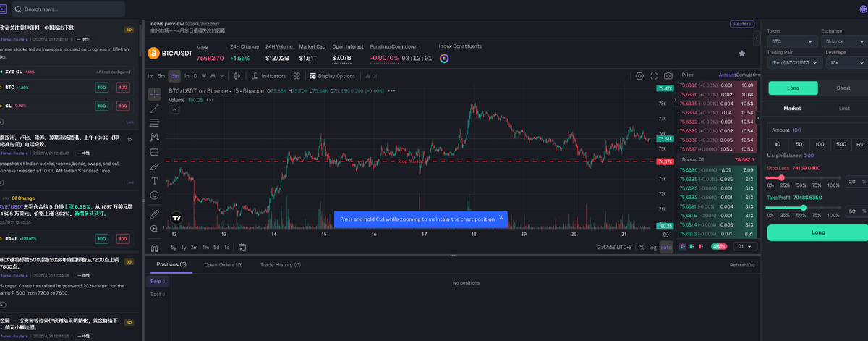Select the Perp positions filter
The image size is (868, 341).
tap(158, 281)
